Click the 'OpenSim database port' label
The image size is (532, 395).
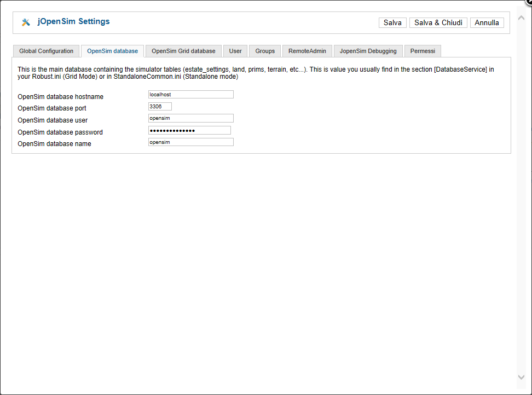[52, 108]
